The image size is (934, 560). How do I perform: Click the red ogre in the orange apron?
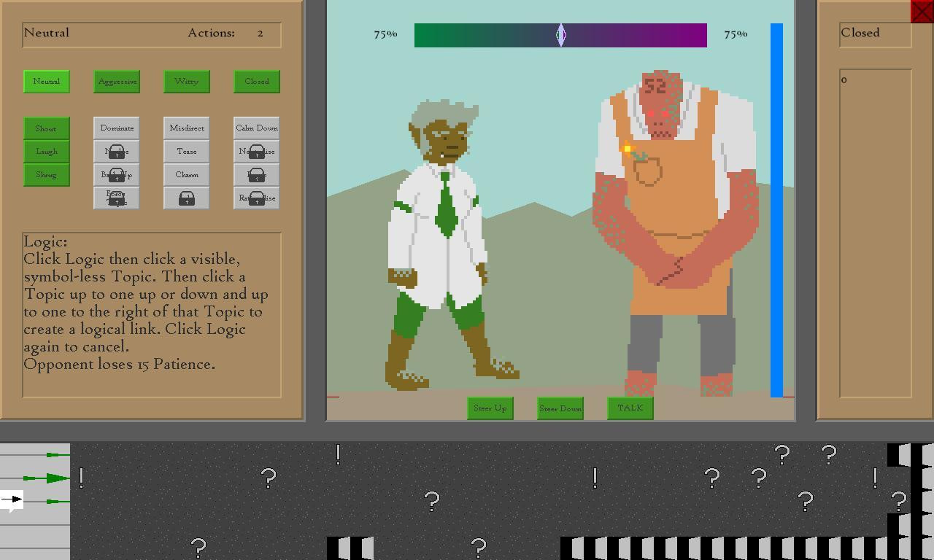tap(675, 233)
